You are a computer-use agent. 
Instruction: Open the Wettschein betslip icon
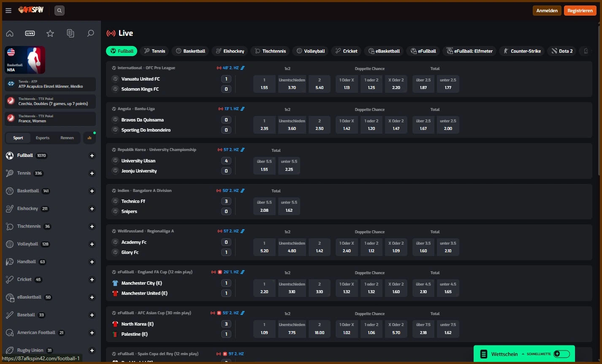(x=484, y=354)
